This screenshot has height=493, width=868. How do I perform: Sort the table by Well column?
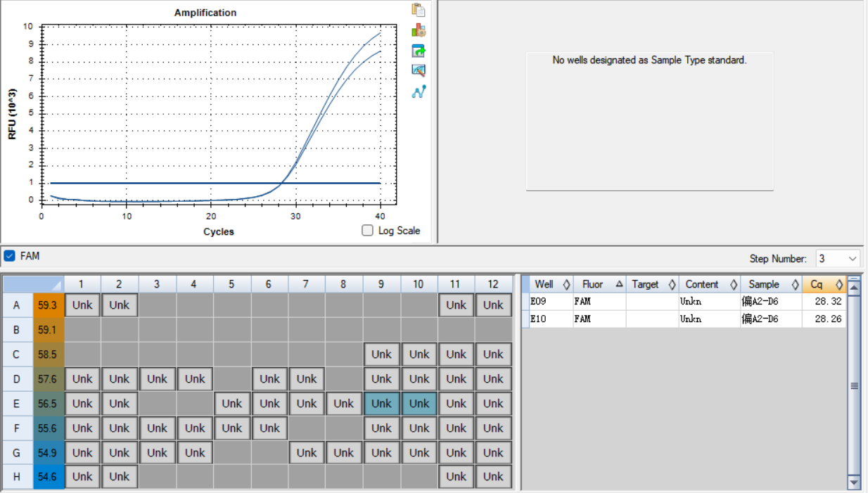[x=551, y=284]
